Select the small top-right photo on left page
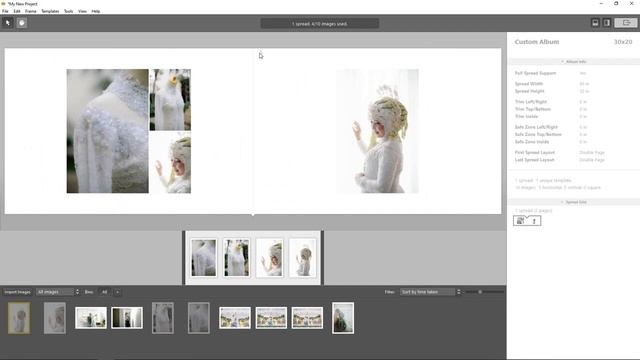 (x=170, y=100)
